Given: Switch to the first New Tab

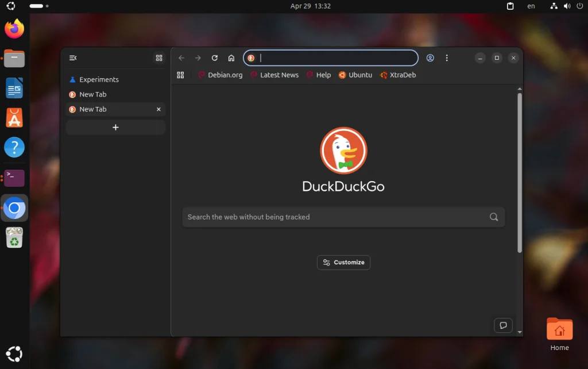Looking at the screenshot, I should (115, 95).
